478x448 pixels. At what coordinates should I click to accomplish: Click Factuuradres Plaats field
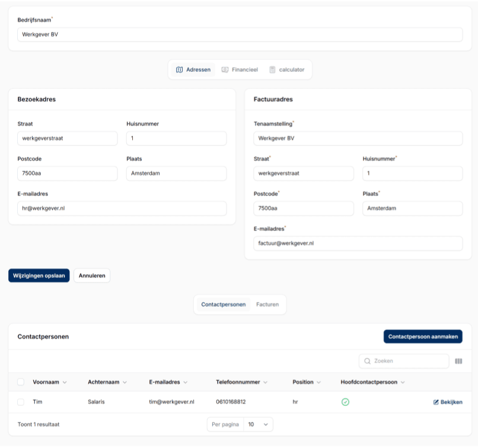coord(412,209)
